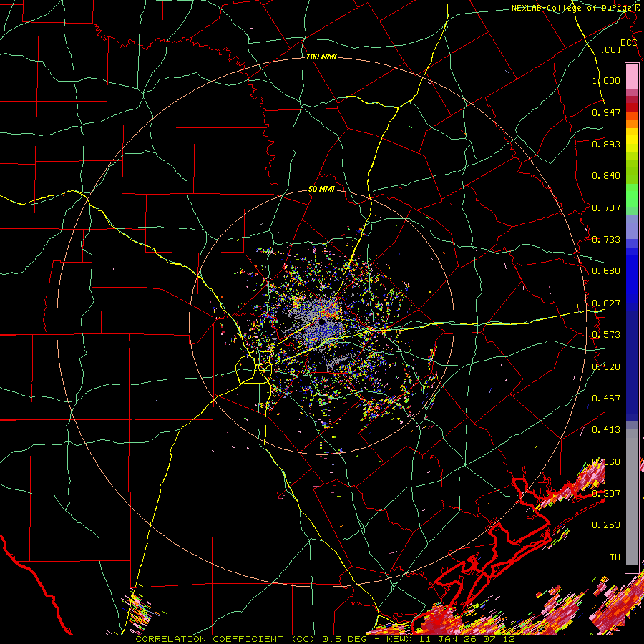644x644 pixels.
Task: Click the 0.520 value on color scale
Action: tap(606, 367)
